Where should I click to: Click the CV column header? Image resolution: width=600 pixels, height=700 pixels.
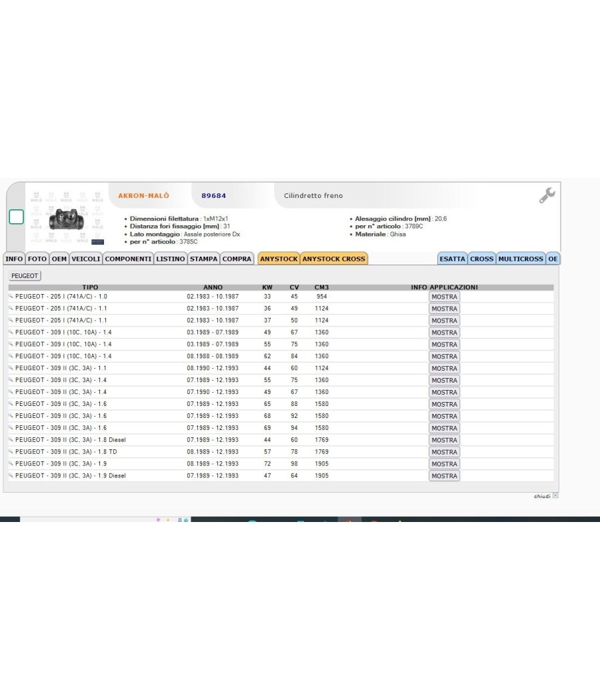pyautogui.click(x=294, y=287)
